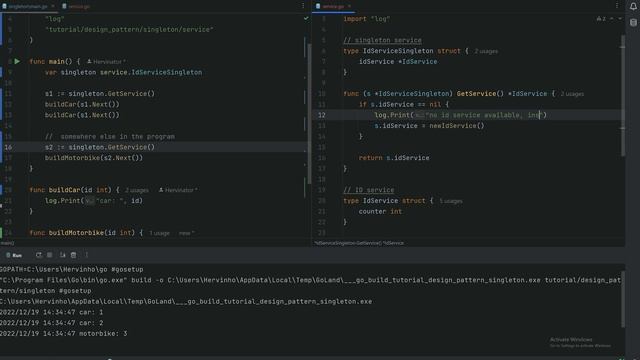Click the '// ID service' comment
The width and height of the screenshot is (640, 360).
[x=369, y=190]
